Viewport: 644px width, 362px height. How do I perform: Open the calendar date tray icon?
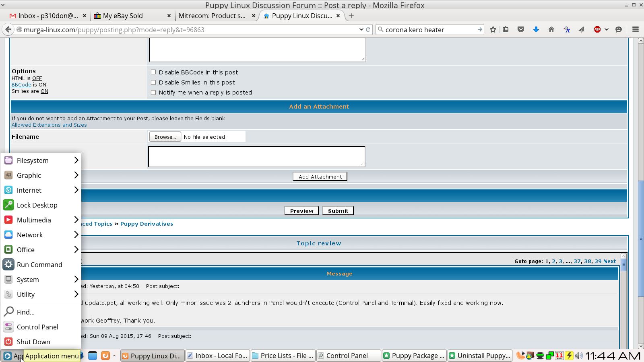tap(559, 356)
